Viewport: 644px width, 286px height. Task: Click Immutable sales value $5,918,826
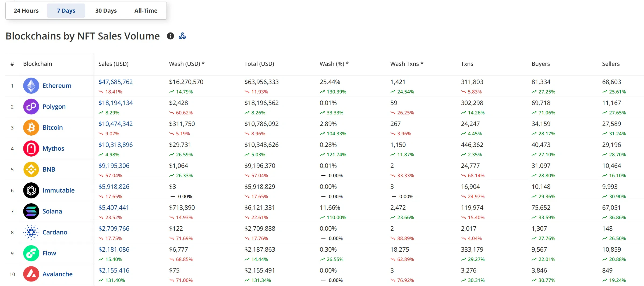pos(114,187)
